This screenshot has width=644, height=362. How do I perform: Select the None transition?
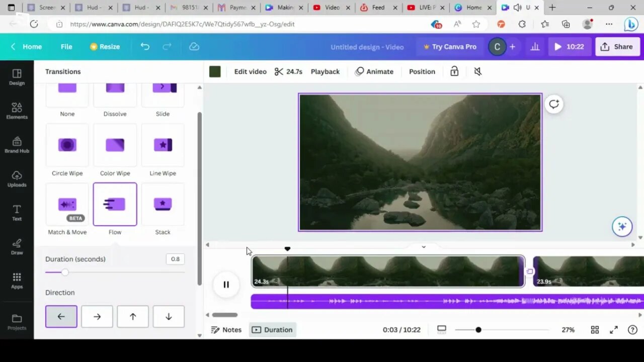pos(67,96)
